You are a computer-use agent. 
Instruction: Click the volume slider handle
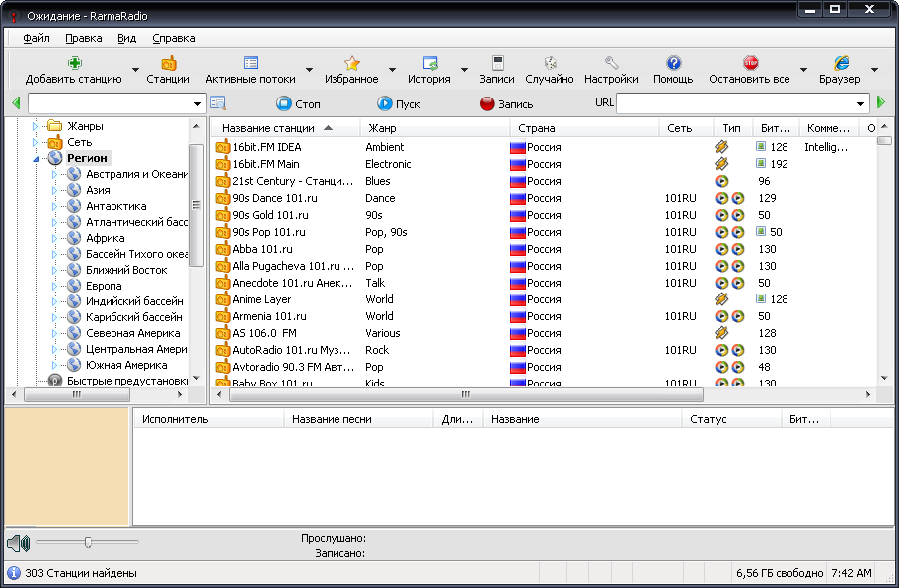tap(89, 542)
